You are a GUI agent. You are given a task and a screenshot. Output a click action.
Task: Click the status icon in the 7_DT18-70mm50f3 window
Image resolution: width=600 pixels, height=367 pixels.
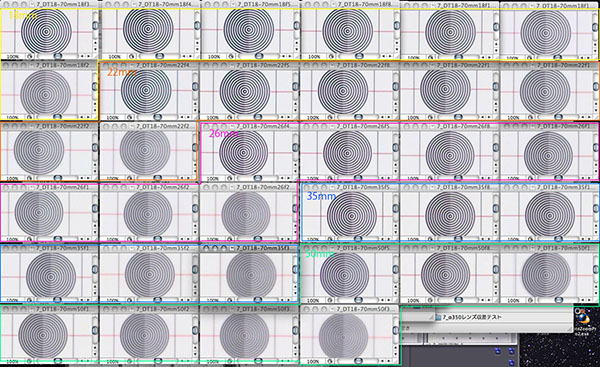[330, 361]
